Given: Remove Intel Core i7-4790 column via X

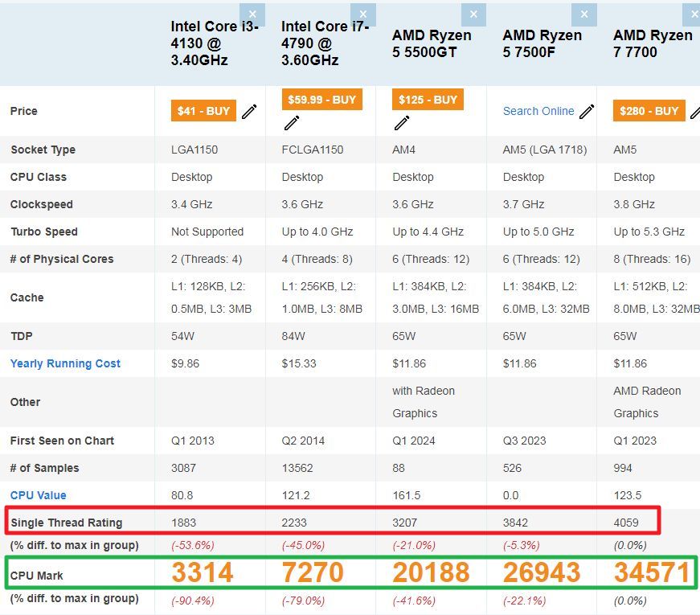Looking at the screenshot, I should (x=363, y=14).
